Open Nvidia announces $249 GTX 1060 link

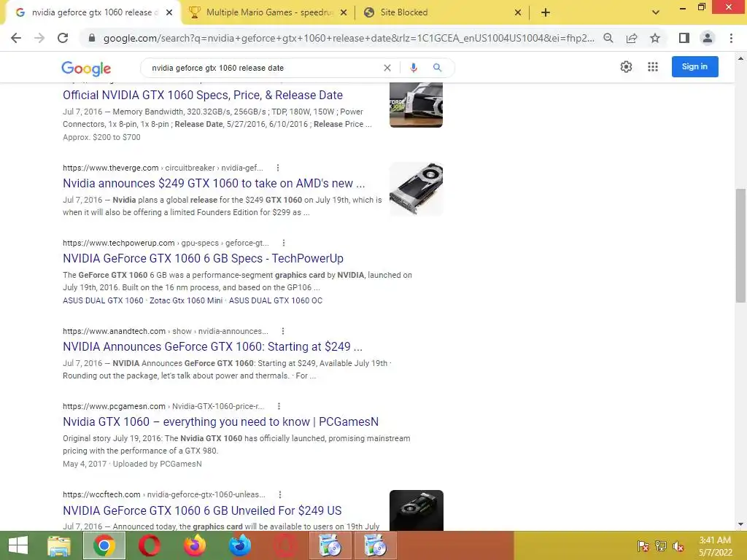[214, 183]
